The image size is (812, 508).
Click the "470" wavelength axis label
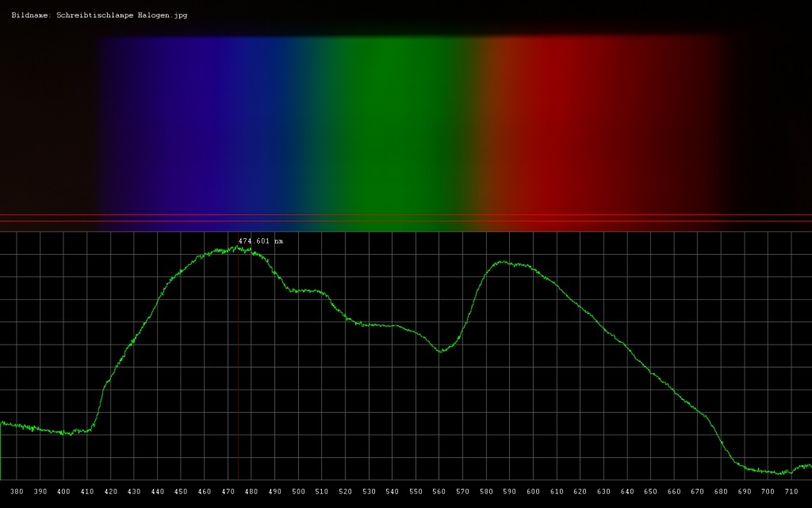tap(228, 491)
